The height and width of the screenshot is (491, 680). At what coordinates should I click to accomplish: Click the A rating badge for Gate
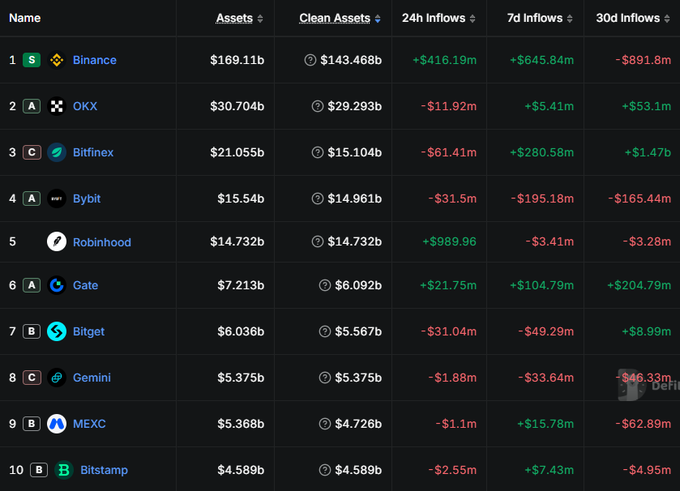[x=32, y=285]
